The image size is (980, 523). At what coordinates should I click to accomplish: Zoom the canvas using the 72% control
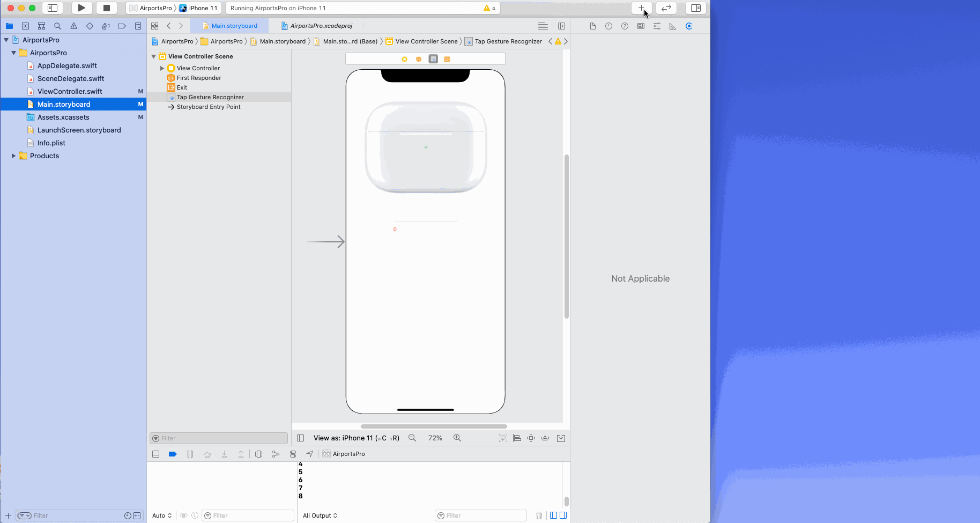click(435, 438)
